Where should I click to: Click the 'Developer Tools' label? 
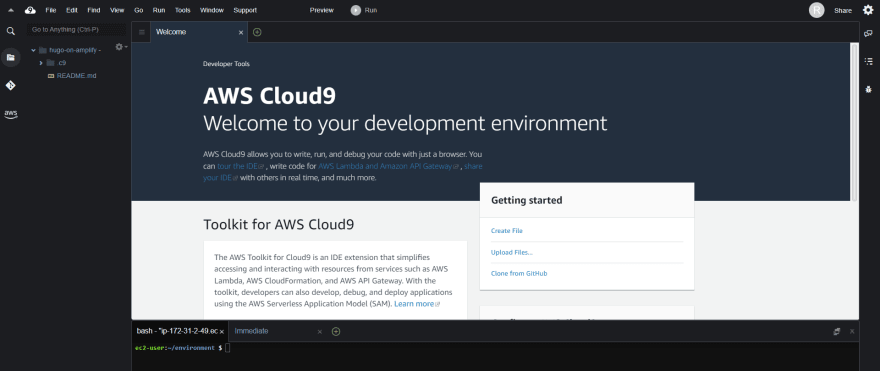(226, 63)
